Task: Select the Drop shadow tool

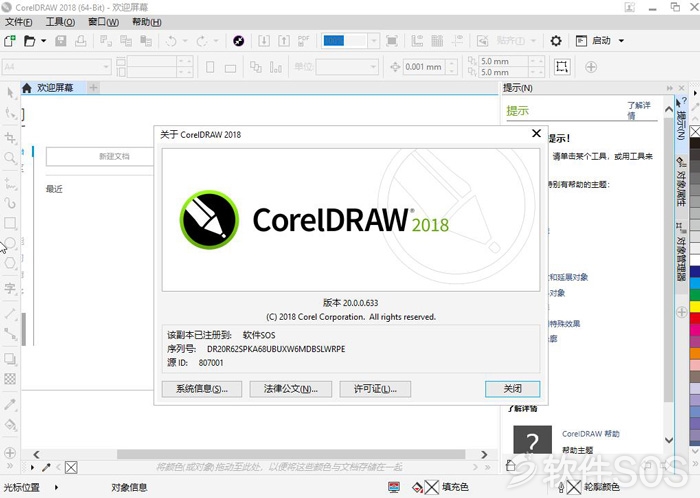Action: pos(10,359)
